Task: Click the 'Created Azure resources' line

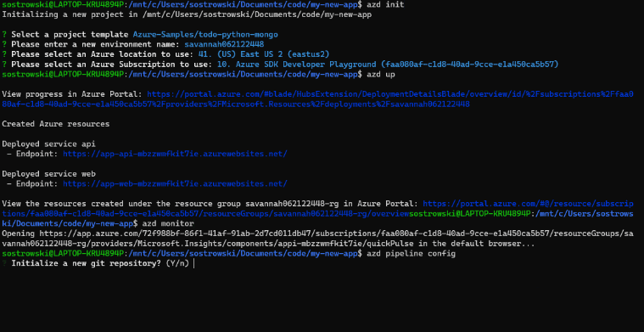Action: tap(56, 124)
